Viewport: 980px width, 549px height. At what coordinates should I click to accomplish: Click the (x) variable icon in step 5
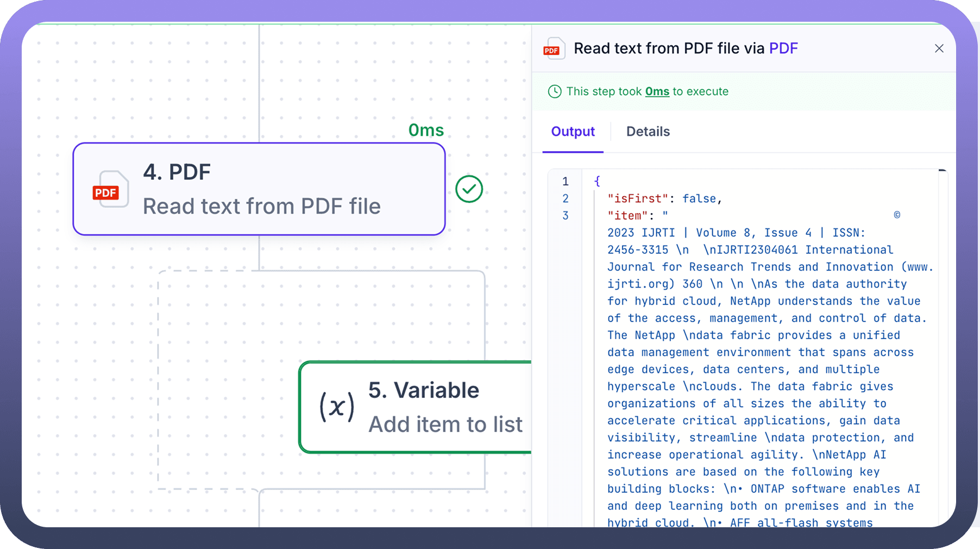[x=337, y=407]
